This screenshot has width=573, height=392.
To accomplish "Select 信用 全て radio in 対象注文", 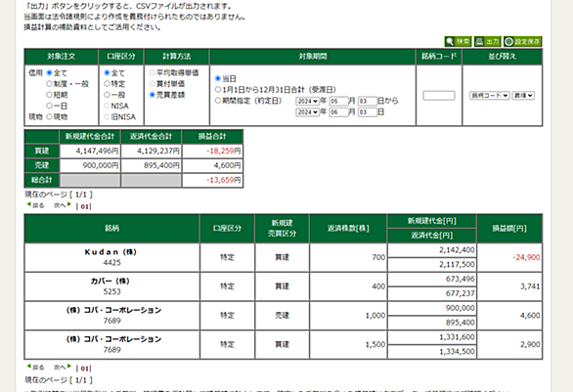I will point(49,73).
